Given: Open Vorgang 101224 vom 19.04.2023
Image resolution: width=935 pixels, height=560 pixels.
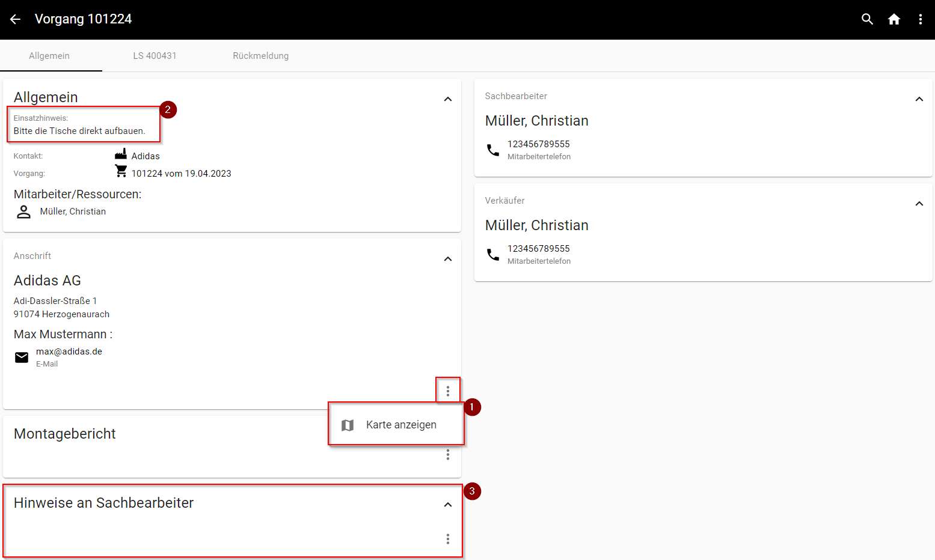Looking at the screenshot, I should 182,174.
